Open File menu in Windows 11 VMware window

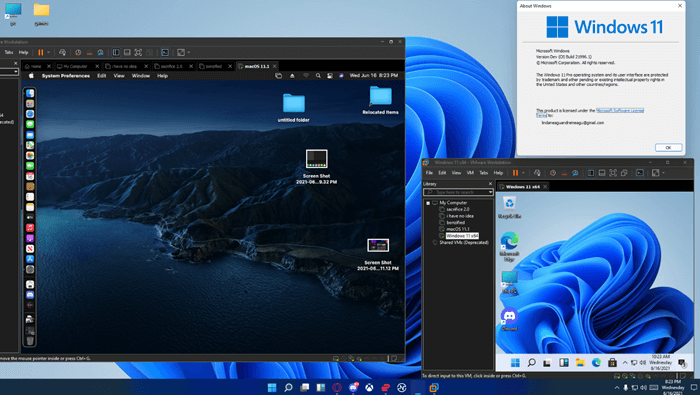click(429, 173)
